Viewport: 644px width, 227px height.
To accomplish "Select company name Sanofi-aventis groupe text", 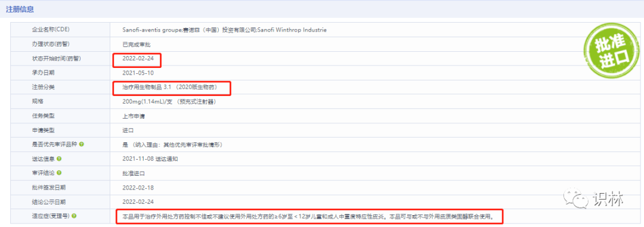I will tap(224, 30).
